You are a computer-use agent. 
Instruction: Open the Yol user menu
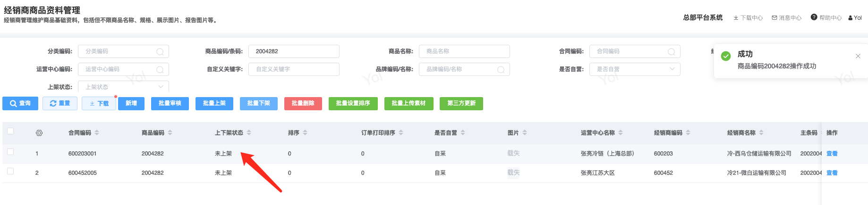855,18
